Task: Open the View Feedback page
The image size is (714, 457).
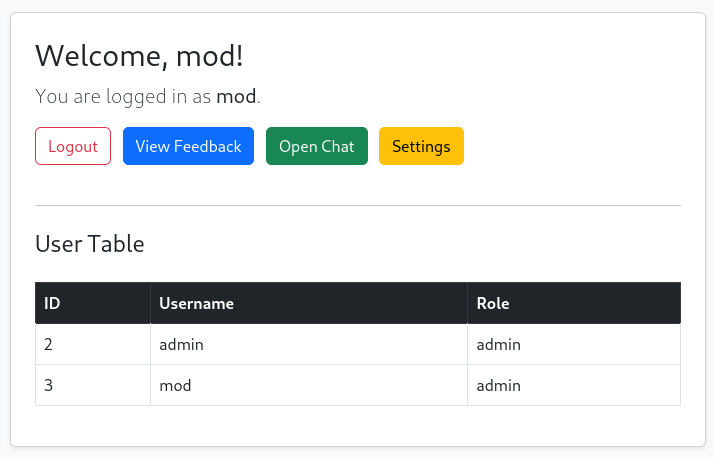Action: click(189, 146)
